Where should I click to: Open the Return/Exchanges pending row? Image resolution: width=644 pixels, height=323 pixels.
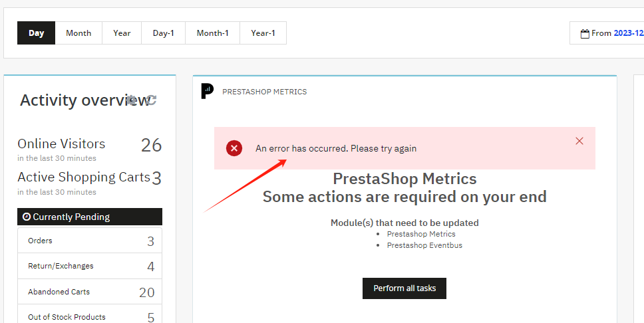tap(90, 266)
